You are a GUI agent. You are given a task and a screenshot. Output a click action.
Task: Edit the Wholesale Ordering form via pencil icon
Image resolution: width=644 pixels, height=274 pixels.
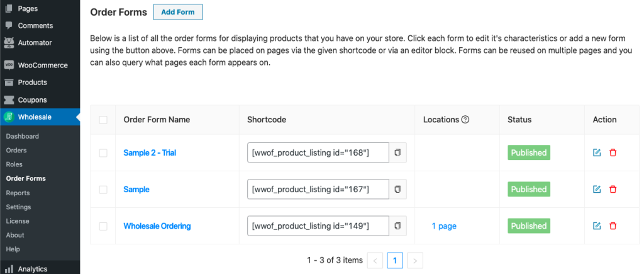click(x=597, y=225)
